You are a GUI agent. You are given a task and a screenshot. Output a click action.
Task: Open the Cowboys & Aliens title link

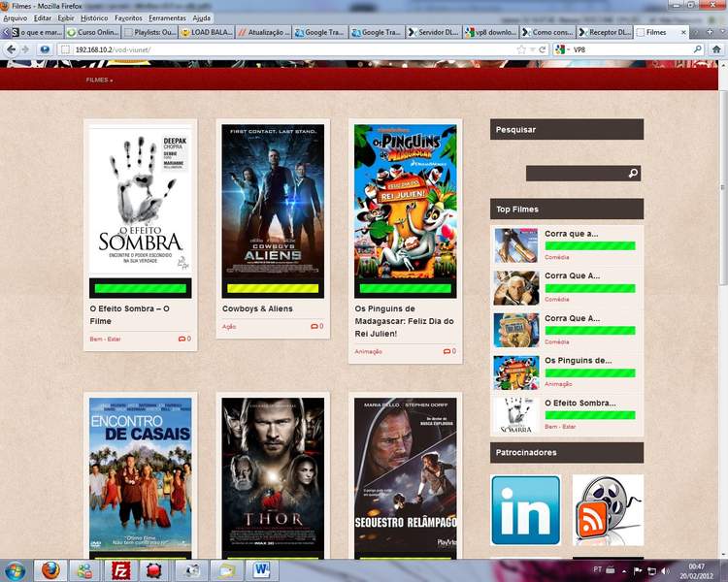(x=257, y=308)
